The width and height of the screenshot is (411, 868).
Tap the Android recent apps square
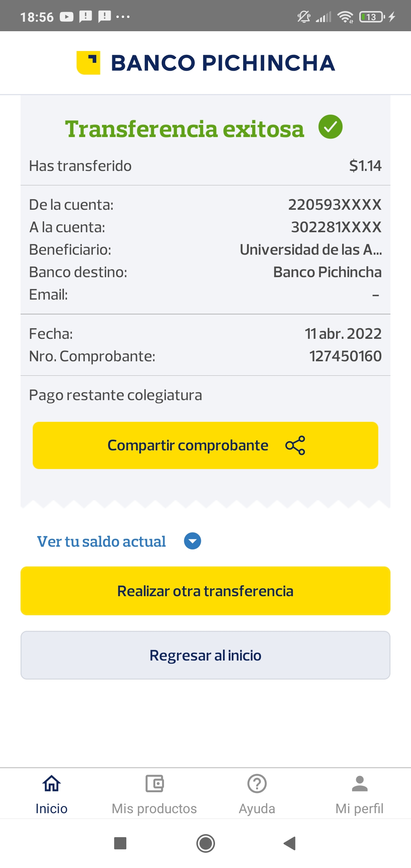(x=120, y=843)
